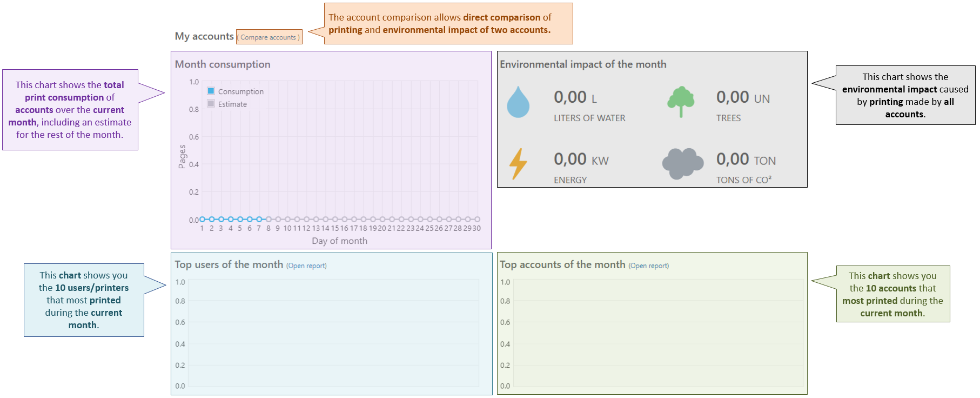Viewport: 980px width, 398px height.
Task: Click the 0,00 UN trees value
Action: tap(742, 97)
